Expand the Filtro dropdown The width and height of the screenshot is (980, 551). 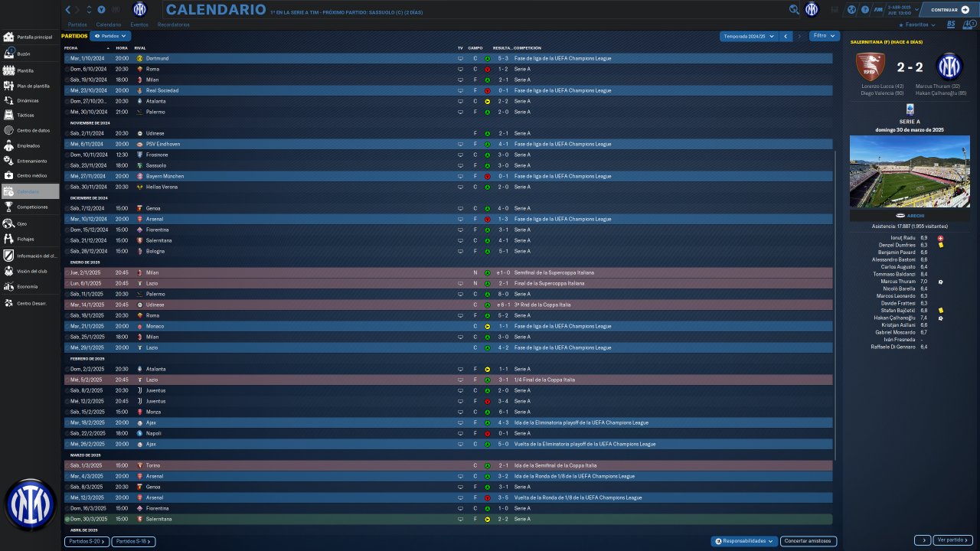pyautogui.click(x=824, y=36)
